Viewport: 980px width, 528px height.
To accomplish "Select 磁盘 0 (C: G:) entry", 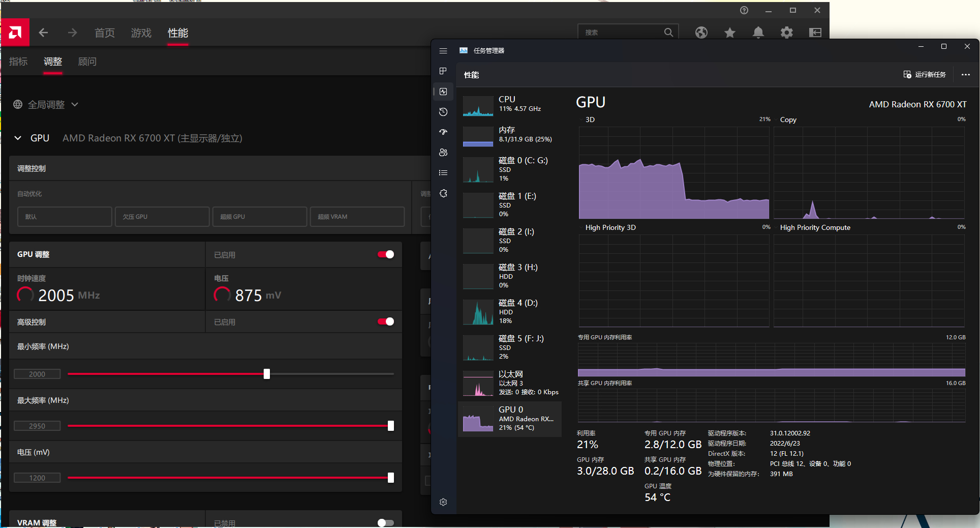I will click(510, 170).
